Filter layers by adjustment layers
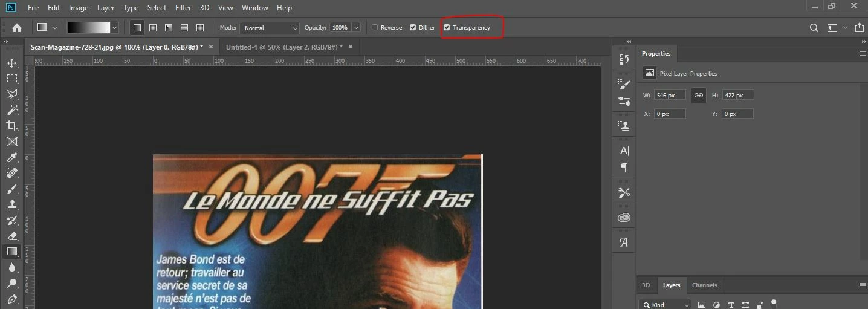This screenshot has width=868, height=309. pyautogui.click(x=716, y=305)
